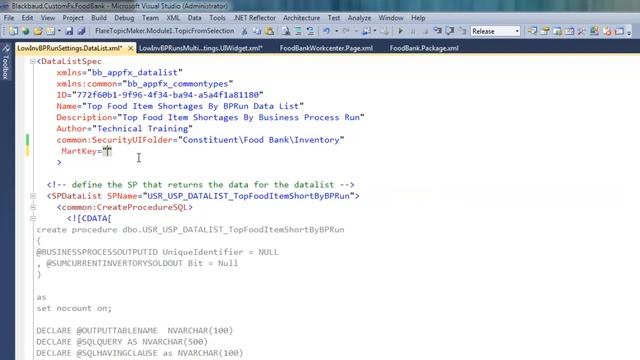This screenshot has height=360, width=640.
Task: Collapse the common:CreateProcedureSQL outline node
Action: click(33, 207)
